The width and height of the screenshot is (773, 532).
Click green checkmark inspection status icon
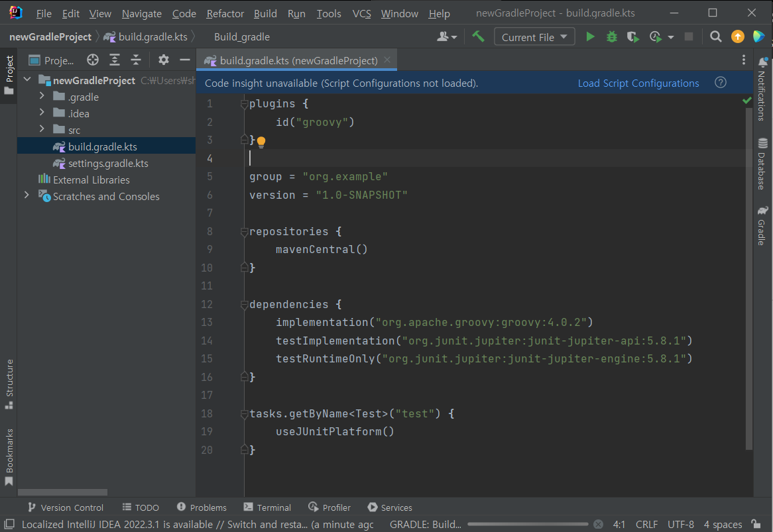(x=746, y=101)
